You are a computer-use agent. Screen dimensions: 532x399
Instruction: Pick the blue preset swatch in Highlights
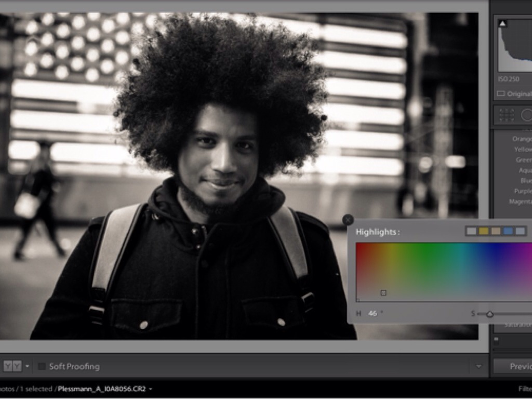508,231
